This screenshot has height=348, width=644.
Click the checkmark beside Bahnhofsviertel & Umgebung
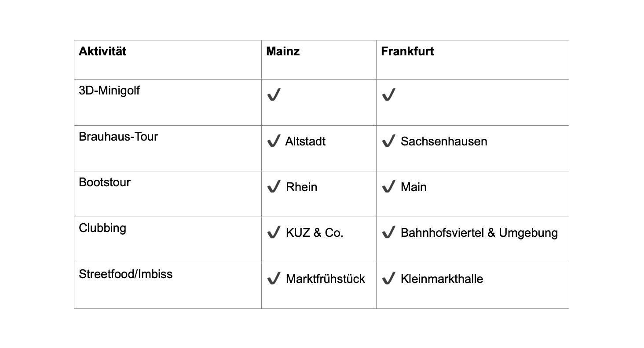[388, 232]
